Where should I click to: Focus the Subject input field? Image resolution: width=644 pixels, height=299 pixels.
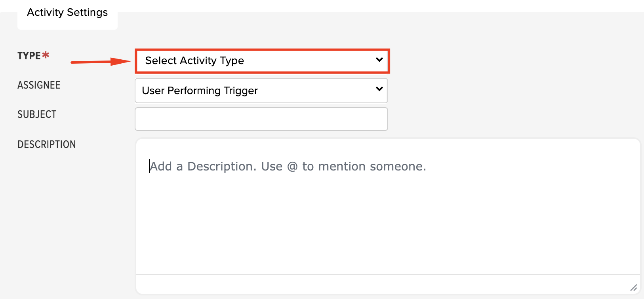coord(261,119)
